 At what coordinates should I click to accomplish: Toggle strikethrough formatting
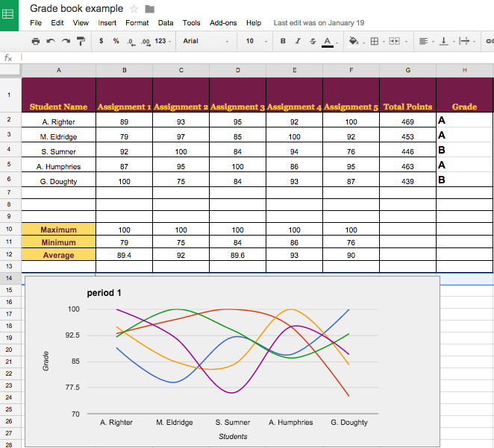pos(312,41)
